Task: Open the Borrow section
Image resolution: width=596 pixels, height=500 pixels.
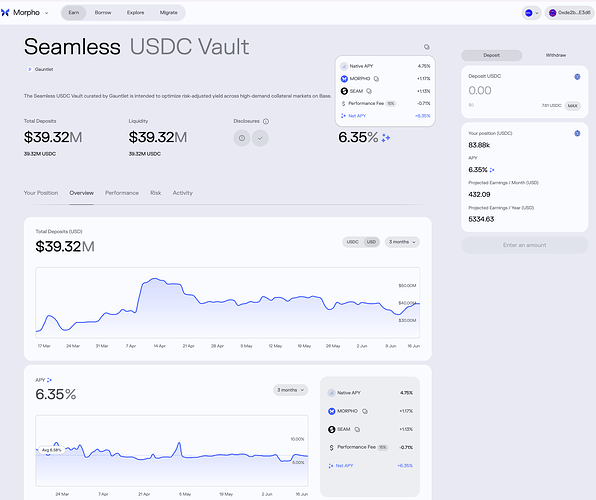Action: (103, 13)
